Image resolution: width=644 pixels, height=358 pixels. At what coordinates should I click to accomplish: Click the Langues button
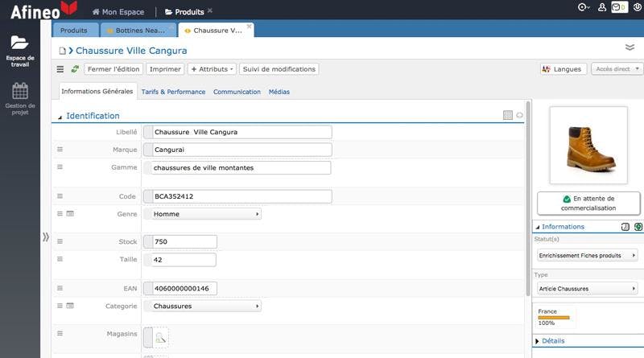click(562, 69)
